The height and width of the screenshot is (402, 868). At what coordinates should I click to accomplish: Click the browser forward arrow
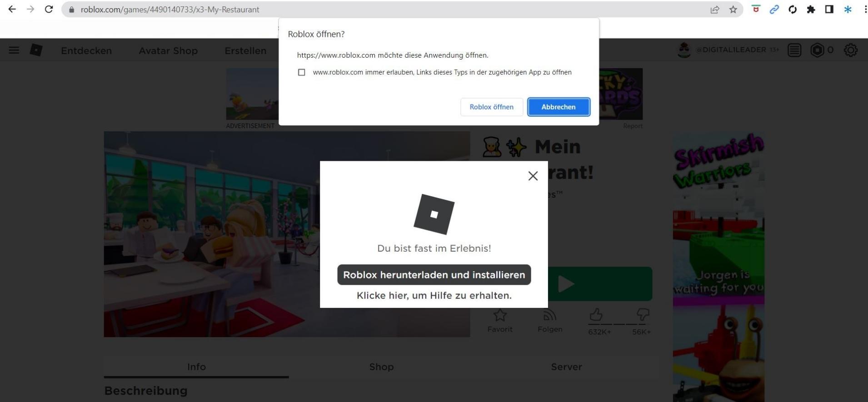coord(30,9)
